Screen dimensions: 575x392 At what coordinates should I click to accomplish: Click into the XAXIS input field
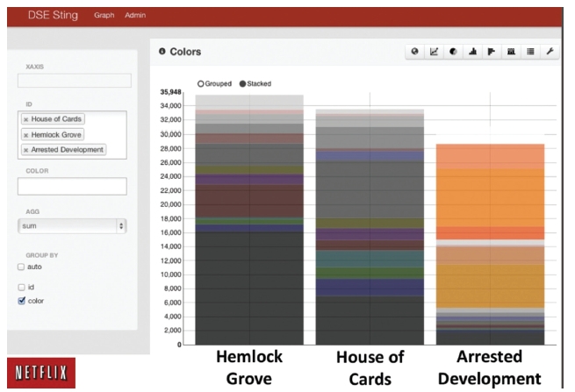tap(75, 80)
